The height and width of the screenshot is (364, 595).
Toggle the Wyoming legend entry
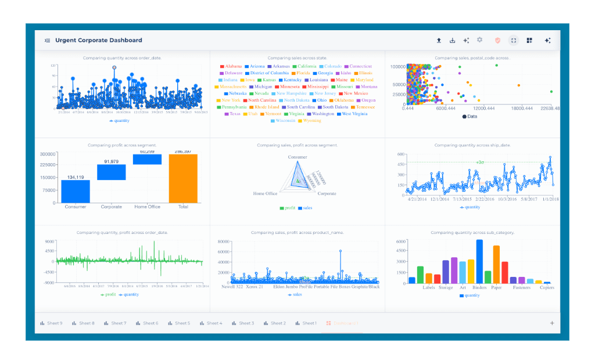(310, 121)
